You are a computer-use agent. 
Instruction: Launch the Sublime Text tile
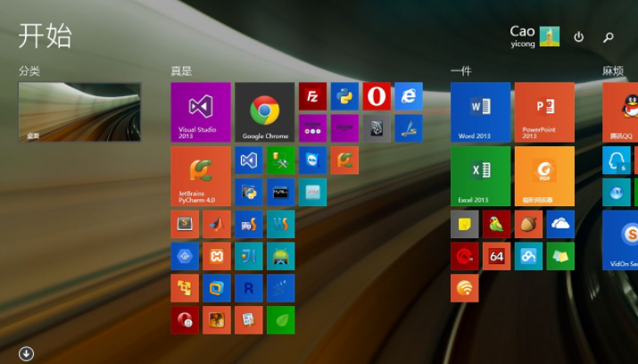[x=185, y=224]
